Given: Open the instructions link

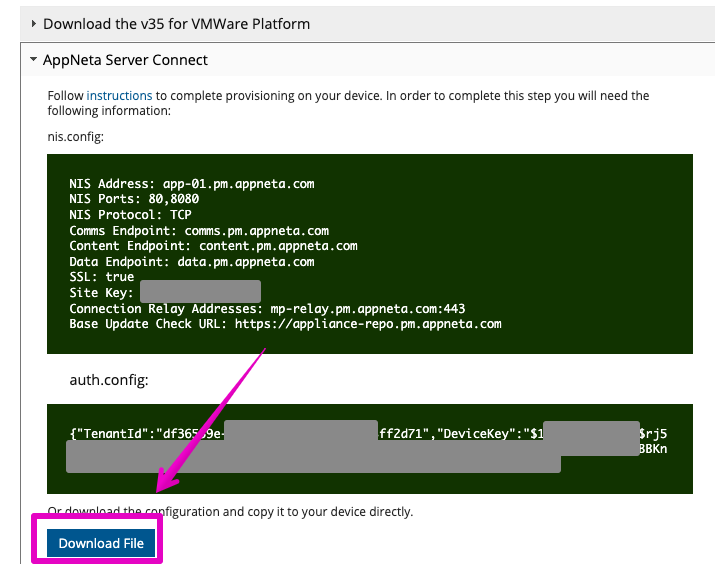Looking at the screenshot, I should [119, 96].
